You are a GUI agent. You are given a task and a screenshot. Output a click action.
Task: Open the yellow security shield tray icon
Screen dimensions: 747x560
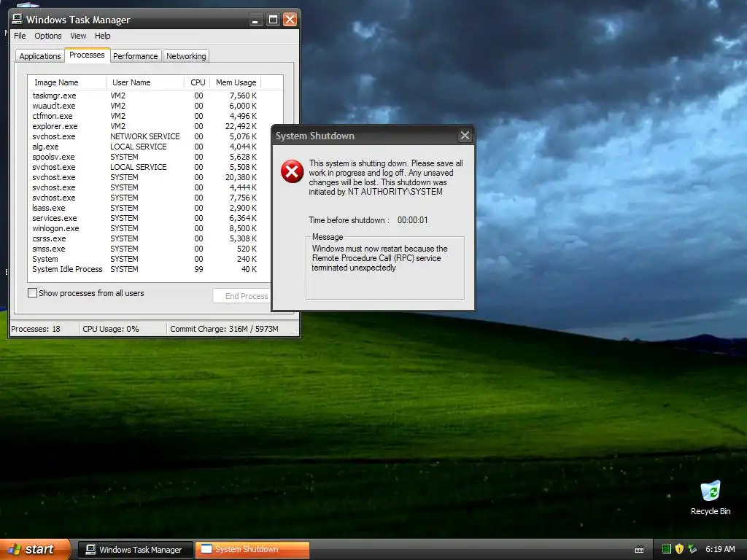click(x=679, y=549)
